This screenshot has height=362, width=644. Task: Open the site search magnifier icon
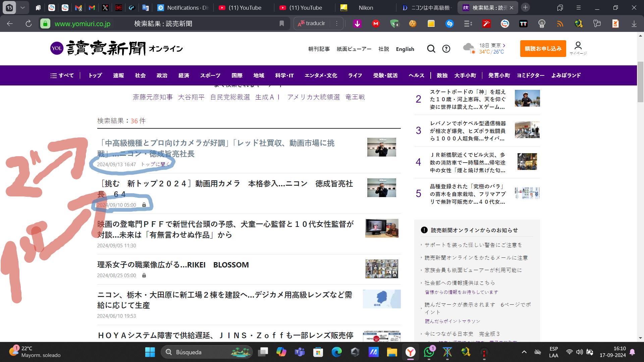pyautogui.click(x=431, y=49)
